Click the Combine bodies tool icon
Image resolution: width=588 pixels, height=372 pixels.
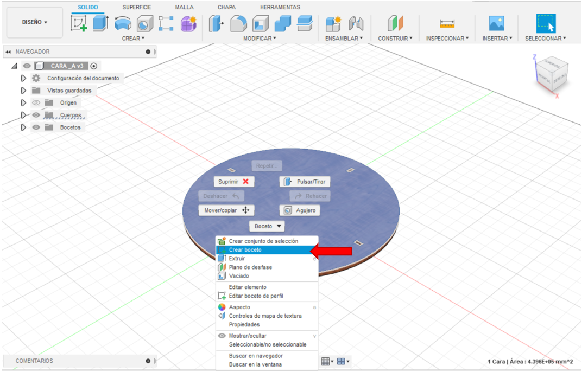pos(283,24)
